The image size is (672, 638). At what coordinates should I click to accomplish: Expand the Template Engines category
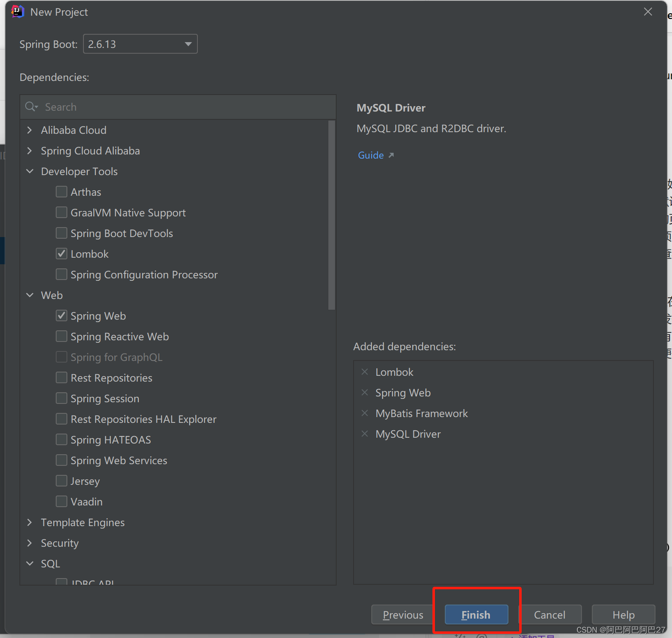click(x=29, y=522)
